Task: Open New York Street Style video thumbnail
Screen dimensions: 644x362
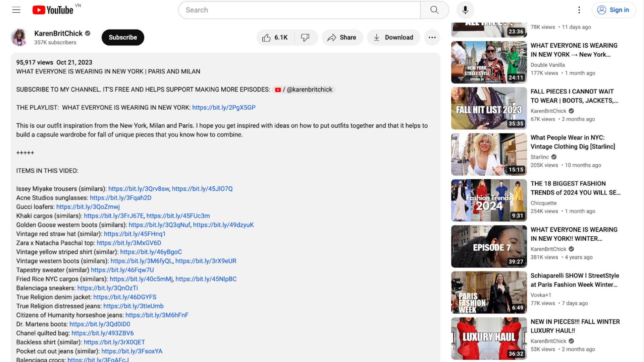Action: click(x=489, y=62)
